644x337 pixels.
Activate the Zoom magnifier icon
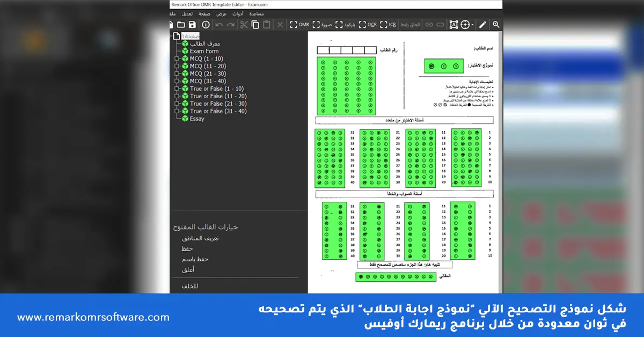495,24
